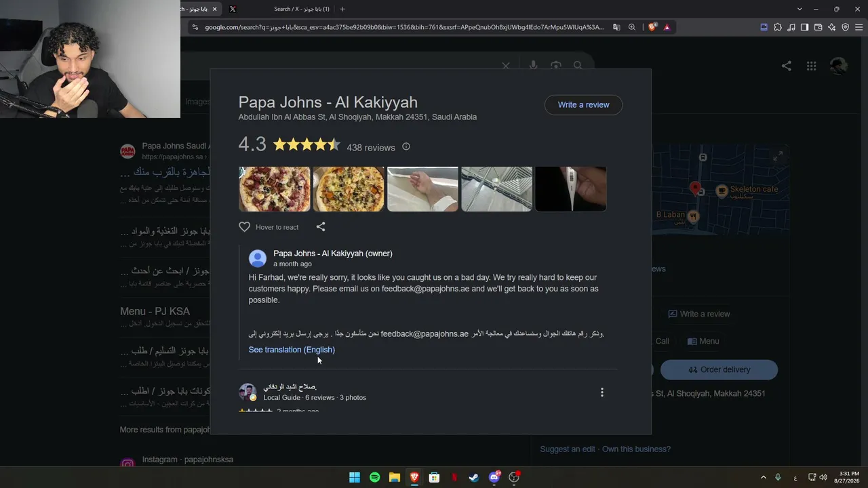Open the Write a review button in the review dialog
This screenshot has width=868, height=488.
[583, 105]
